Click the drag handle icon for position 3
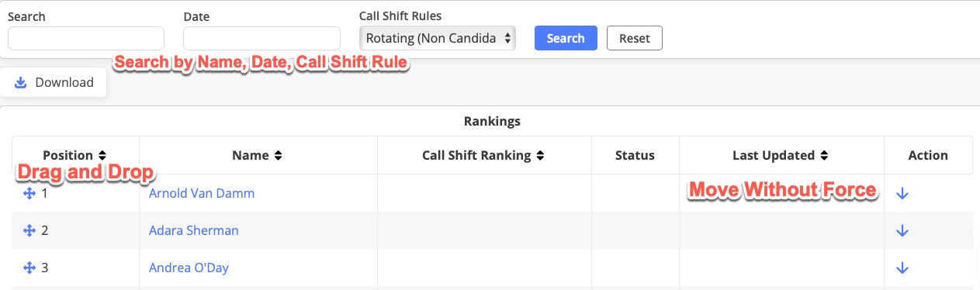 click(29, 268)
